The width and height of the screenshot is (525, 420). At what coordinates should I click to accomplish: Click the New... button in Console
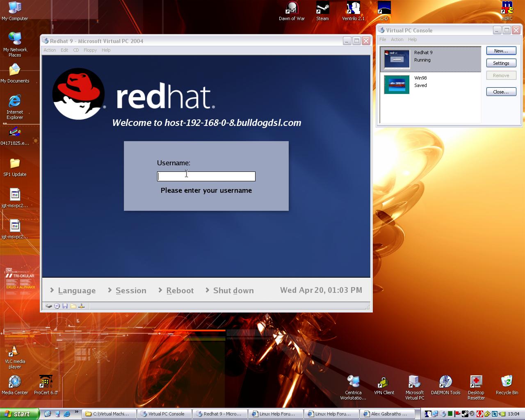point(501,51)
